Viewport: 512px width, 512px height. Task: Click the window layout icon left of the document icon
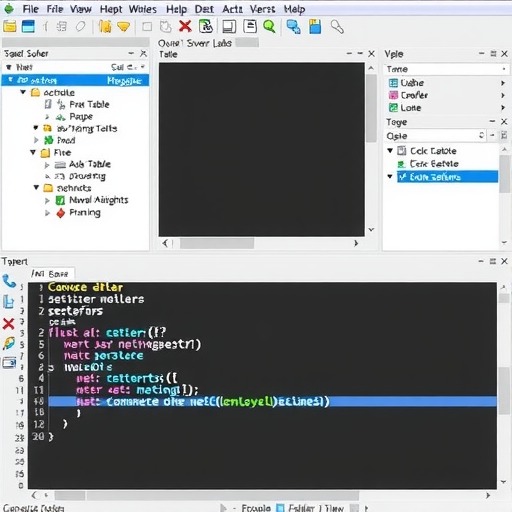click(229, 26)
